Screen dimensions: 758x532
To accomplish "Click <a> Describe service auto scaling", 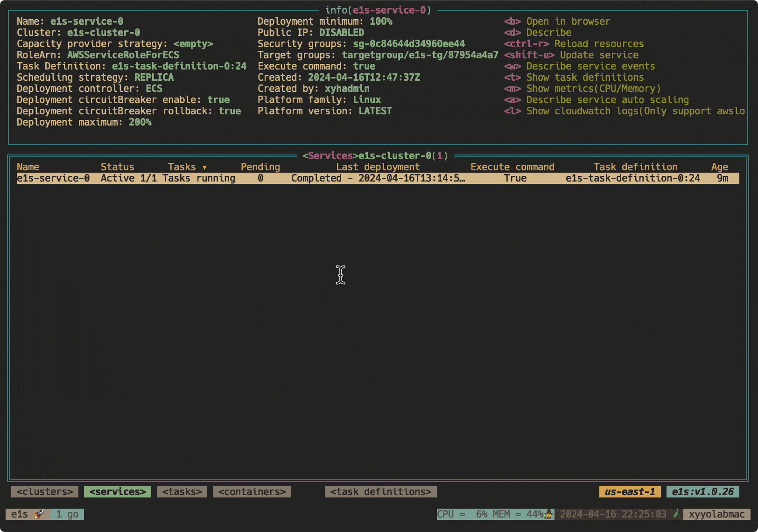I will (x=597, y=100).
